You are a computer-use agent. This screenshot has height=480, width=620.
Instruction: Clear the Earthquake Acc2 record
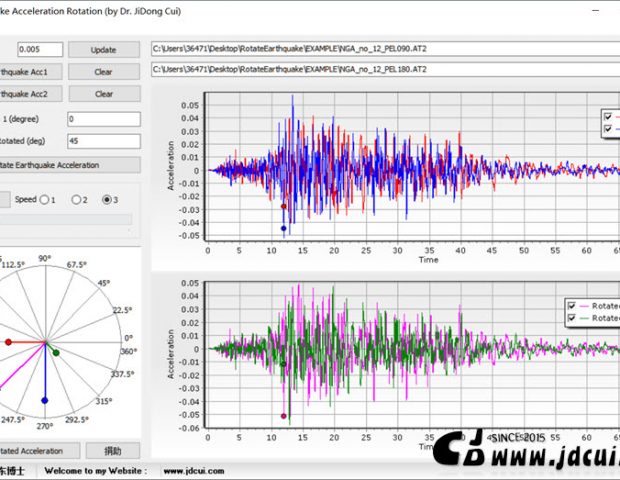pos(104,94)
